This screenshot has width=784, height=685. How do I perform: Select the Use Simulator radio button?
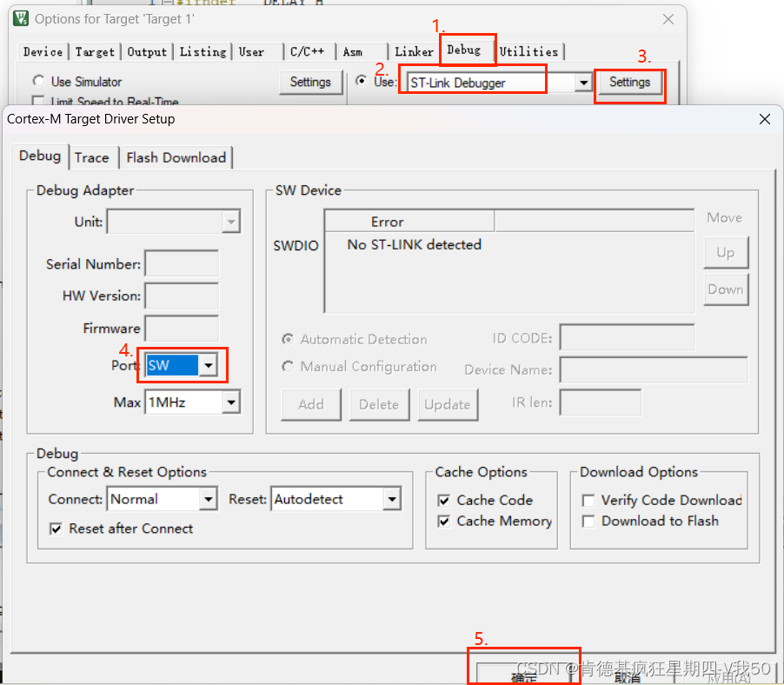[x=38, y=81]
